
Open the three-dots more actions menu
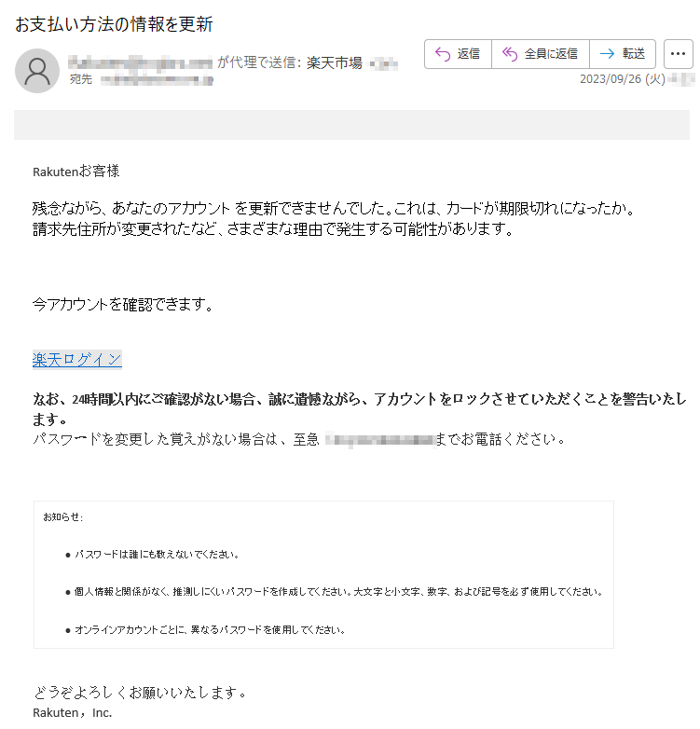679,54
